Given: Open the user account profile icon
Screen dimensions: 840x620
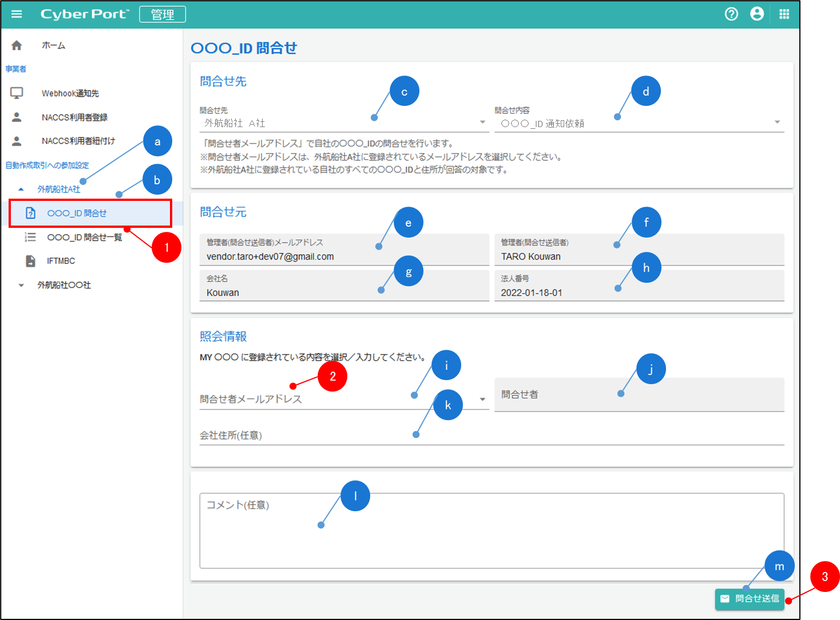Looking at the screenshot, I should [x=757, y=14].
